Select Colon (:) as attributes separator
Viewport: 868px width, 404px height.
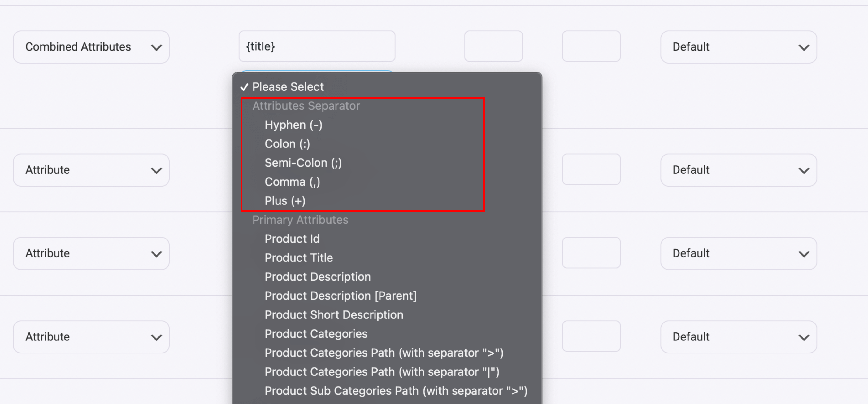[287, 143]
